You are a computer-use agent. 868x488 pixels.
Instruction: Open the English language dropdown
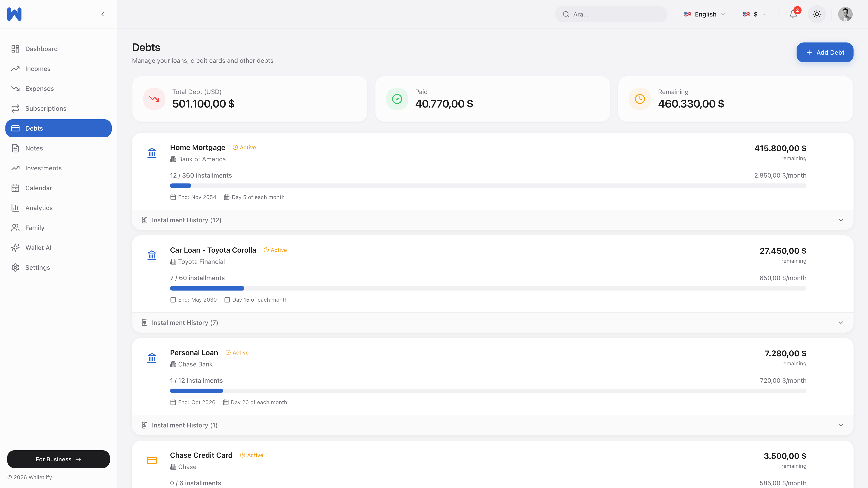tap(705, 14)
